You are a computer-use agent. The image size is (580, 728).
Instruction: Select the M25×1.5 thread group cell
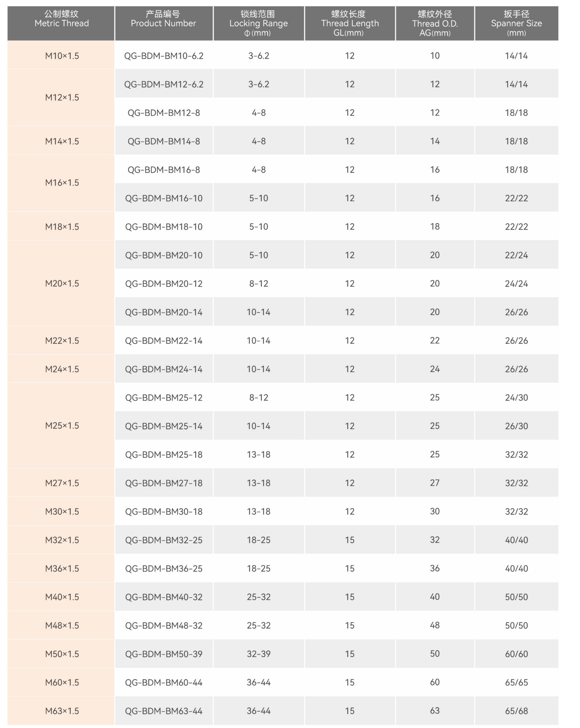62,425
